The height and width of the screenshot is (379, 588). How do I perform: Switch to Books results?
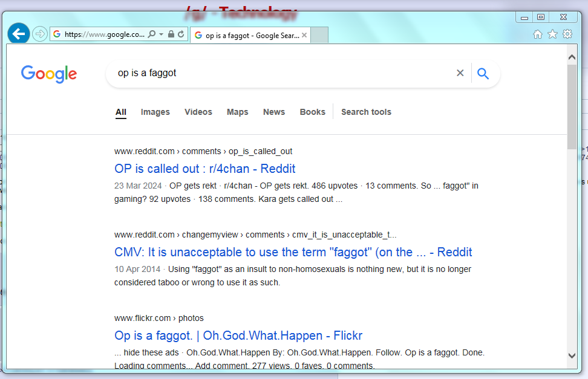(313, 112)
